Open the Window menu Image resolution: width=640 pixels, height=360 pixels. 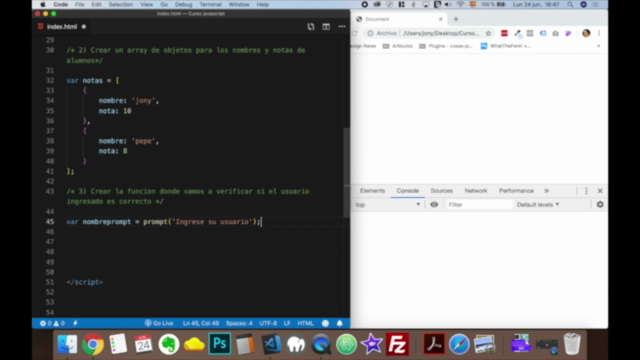pyautogui.click(x=239, y=4)
